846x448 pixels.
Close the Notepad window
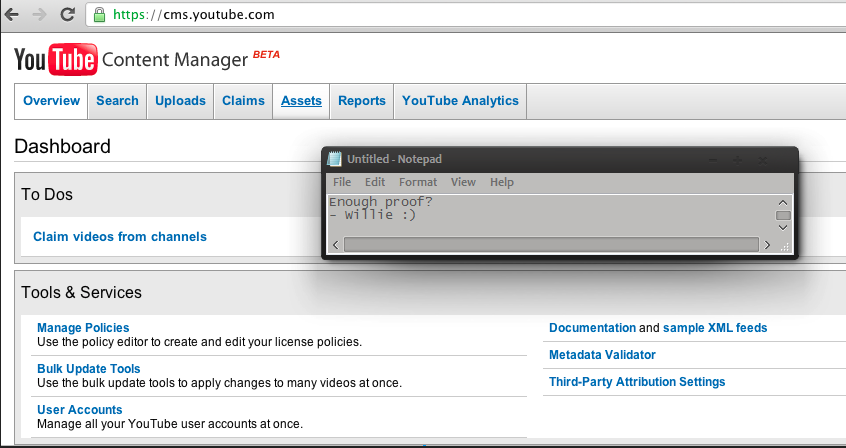(762, 160)
